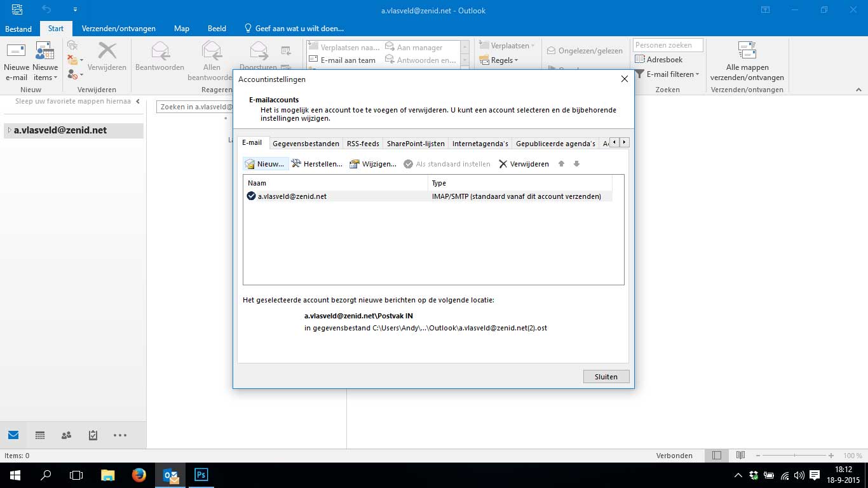Open Photoshop from the taskbar

click(201, 475)
